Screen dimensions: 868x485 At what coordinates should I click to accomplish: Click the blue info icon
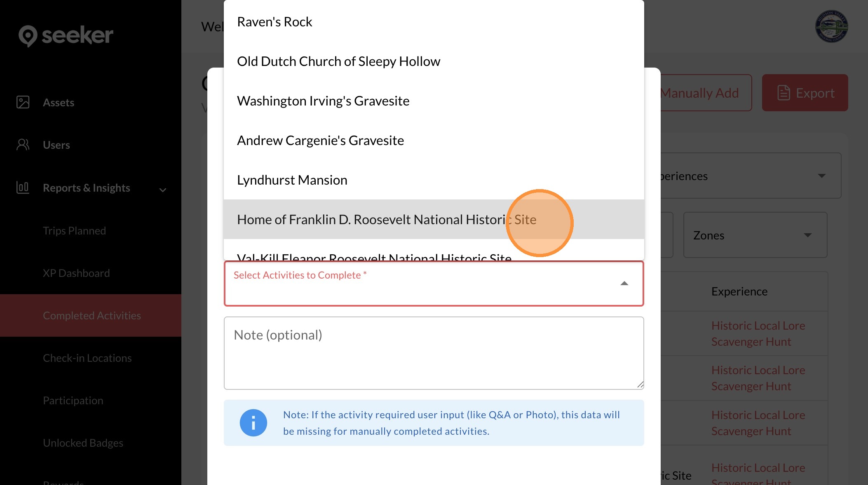coord(253,423)
